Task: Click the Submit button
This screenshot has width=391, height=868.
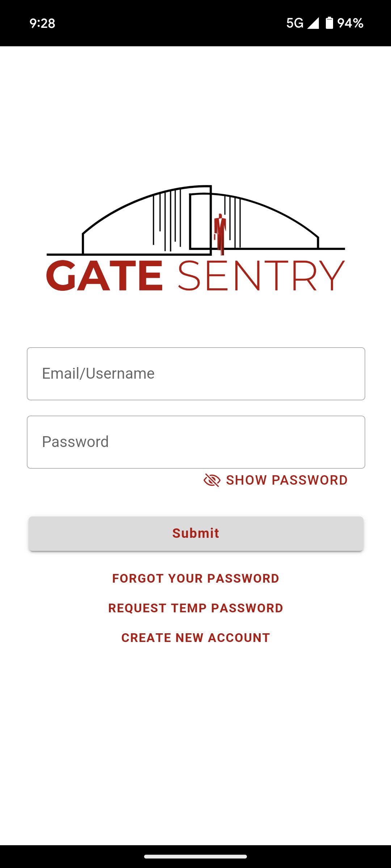Action: (196, 533)
